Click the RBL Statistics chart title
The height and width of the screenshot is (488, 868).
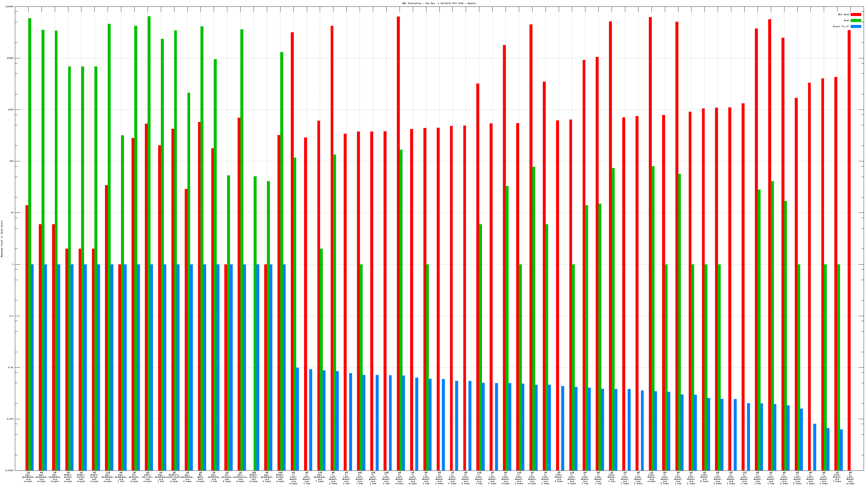click(439, 3)
